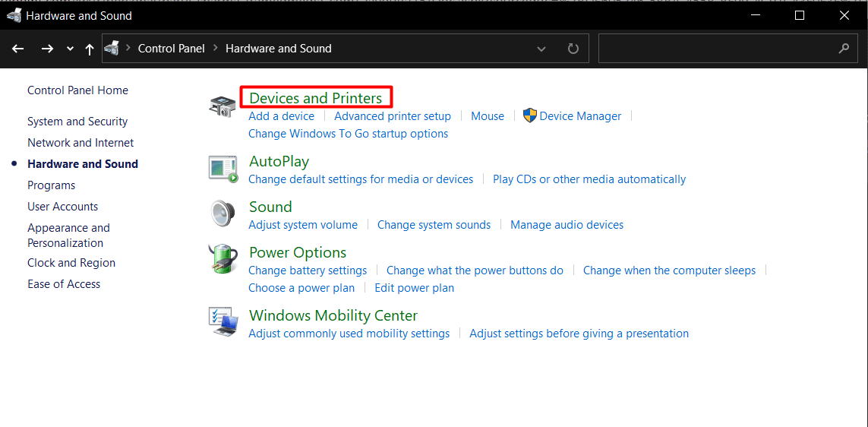The height and width of the screenshot is (427, 868).
Task: Go back with the left arrow
Action: (18, 49)
